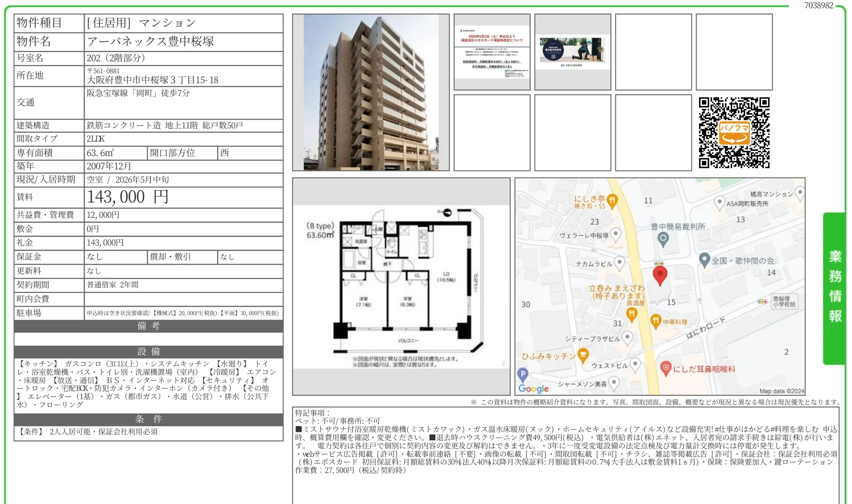The width and height of the screenshot is (852, 504).
Task: Open the B type floor plan image
Action: click(401, 287)
